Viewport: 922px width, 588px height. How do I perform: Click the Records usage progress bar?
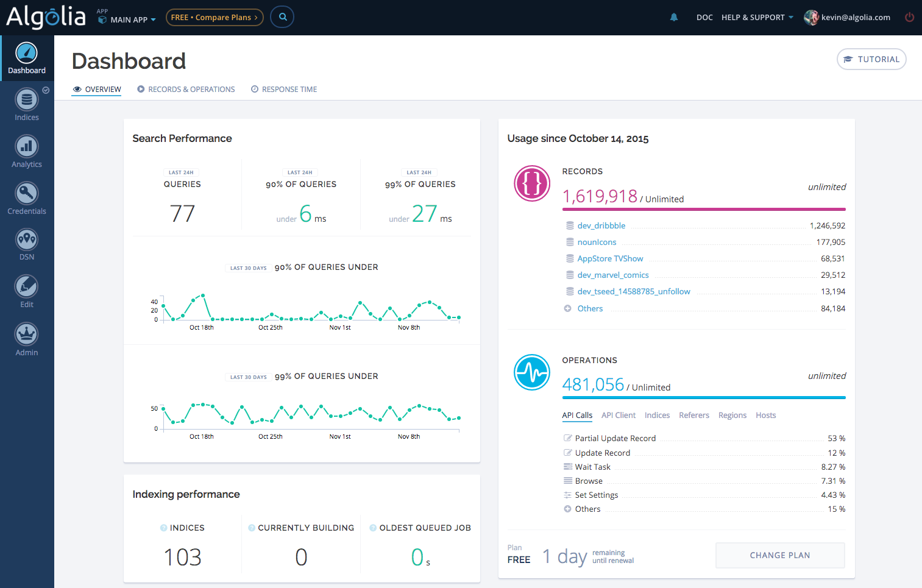[704, 209]
